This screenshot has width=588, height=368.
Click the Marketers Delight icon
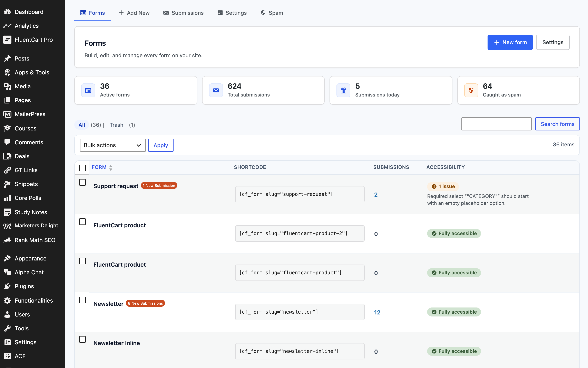(7, 226)
